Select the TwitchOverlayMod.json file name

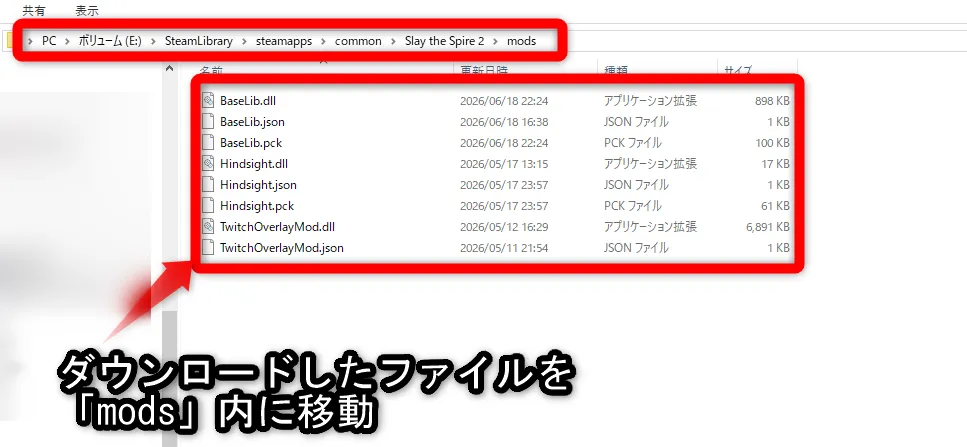coord(282,247)
